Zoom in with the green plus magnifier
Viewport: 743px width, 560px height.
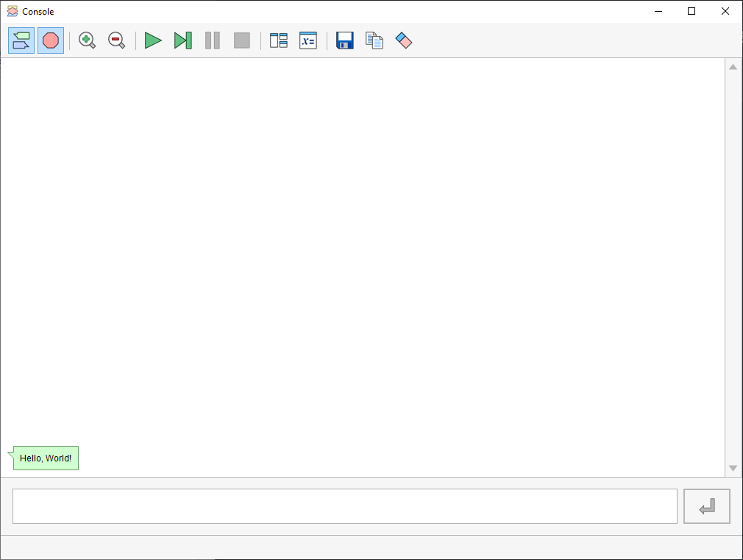[x=88, y=40]
